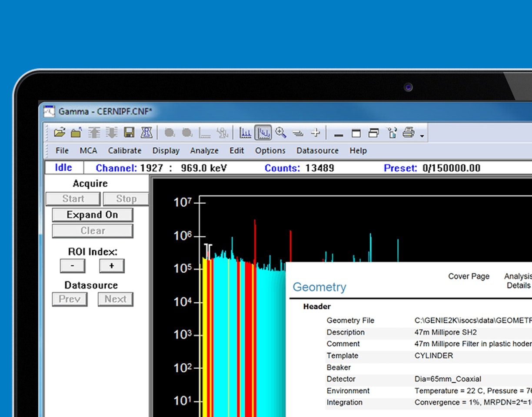Viewport: 532px width, 417px height.
Task: Click the magnifier zoom icon
Action: coord(281,132)
